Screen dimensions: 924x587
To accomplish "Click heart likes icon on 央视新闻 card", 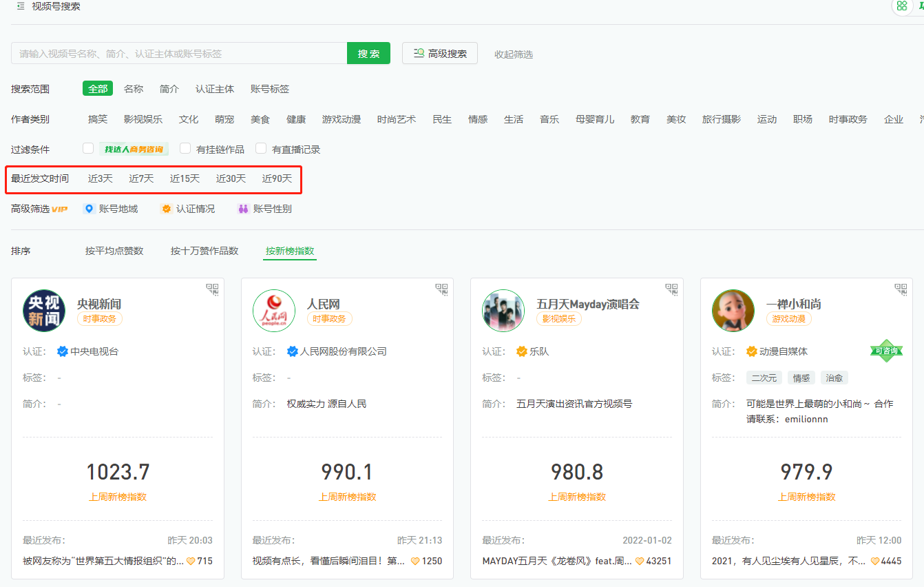I will tap(191, 562).
